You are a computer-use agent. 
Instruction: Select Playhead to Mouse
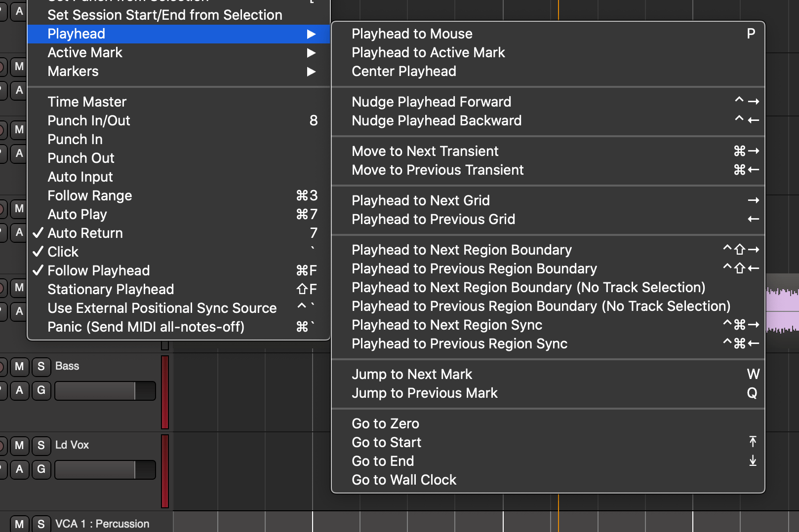click(x=412, y=34)
